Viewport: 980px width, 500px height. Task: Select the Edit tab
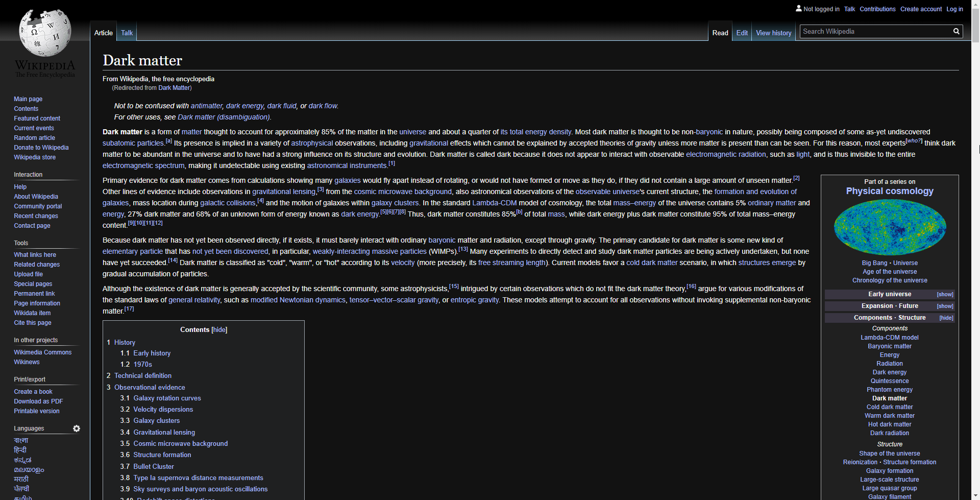coord(742,32)
